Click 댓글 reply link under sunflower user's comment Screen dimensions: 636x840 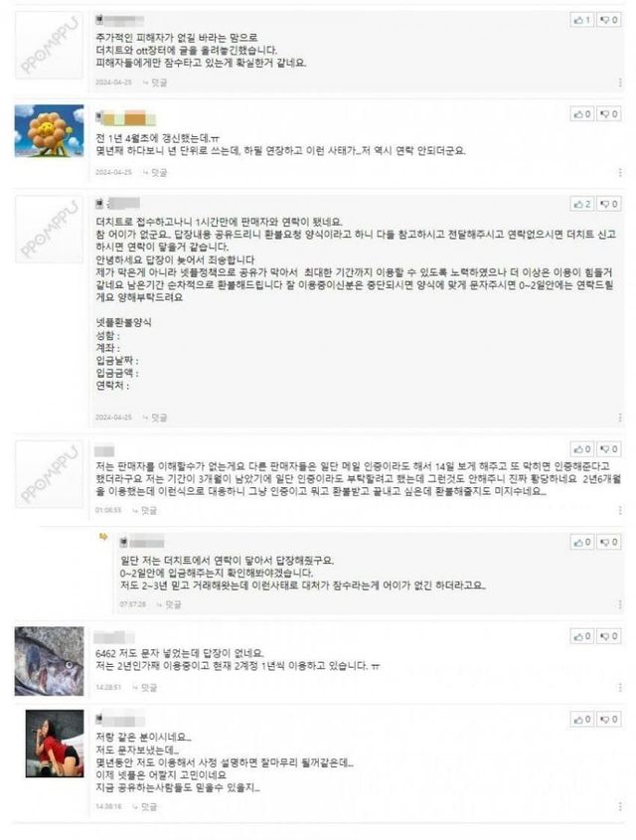pos(156,173)
